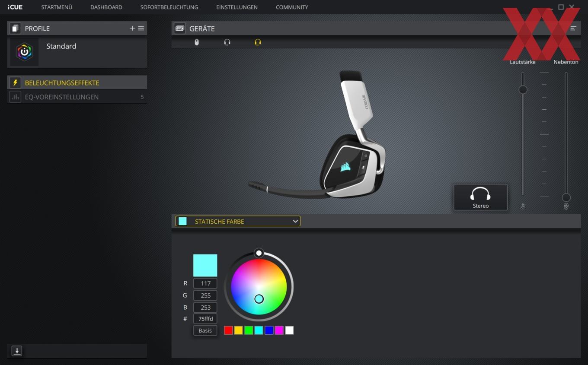Click the equalizer bars icon beside EQ-Voreinstellungen
The width and height of the screenshot is (588, 365).
click(15, 97)
